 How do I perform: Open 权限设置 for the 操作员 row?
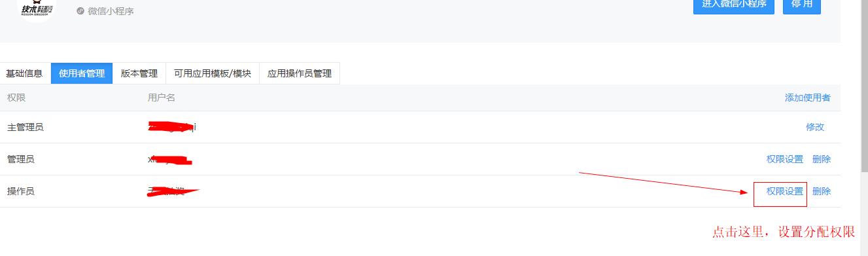tap(785, 191)
